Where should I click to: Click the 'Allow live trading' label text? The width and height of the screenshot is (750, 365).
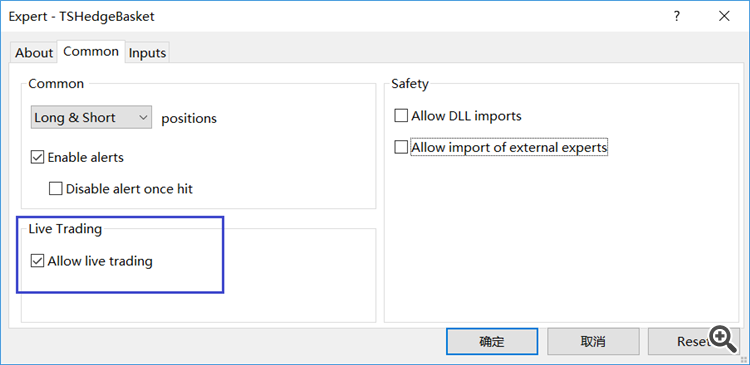click(100, 261)
